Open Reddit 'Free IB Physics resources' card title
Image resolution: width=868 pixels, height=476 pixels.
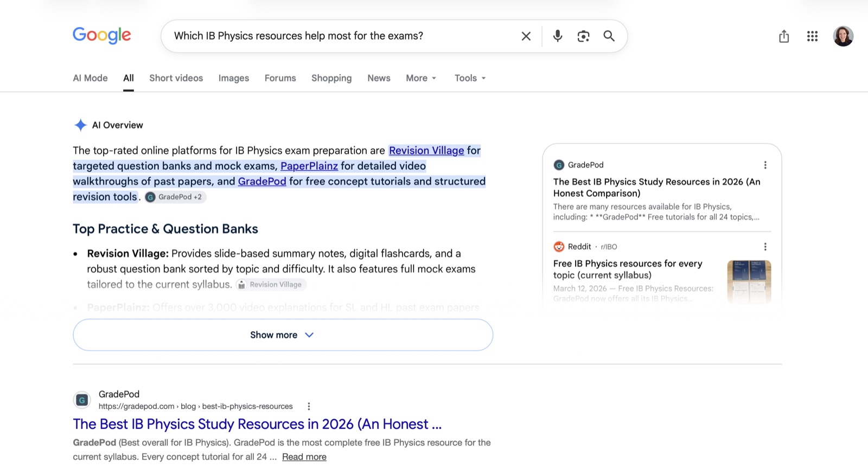point(628,269)
